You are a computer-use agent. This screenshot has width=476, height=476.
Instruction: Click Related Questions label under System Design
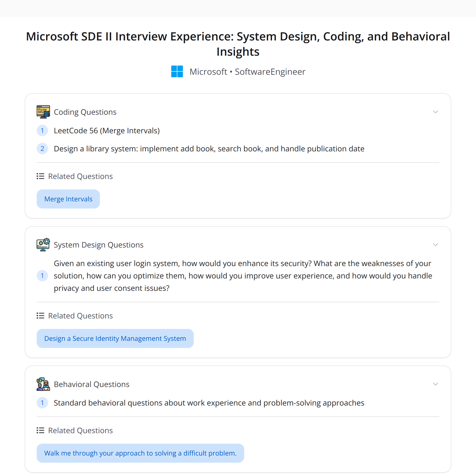tap(80, 316)
